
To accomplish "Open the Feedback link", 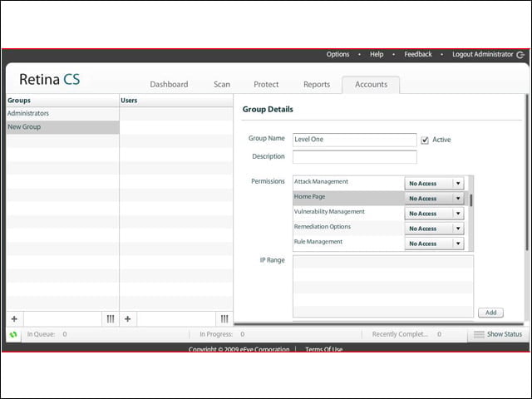I will (418, 54).
